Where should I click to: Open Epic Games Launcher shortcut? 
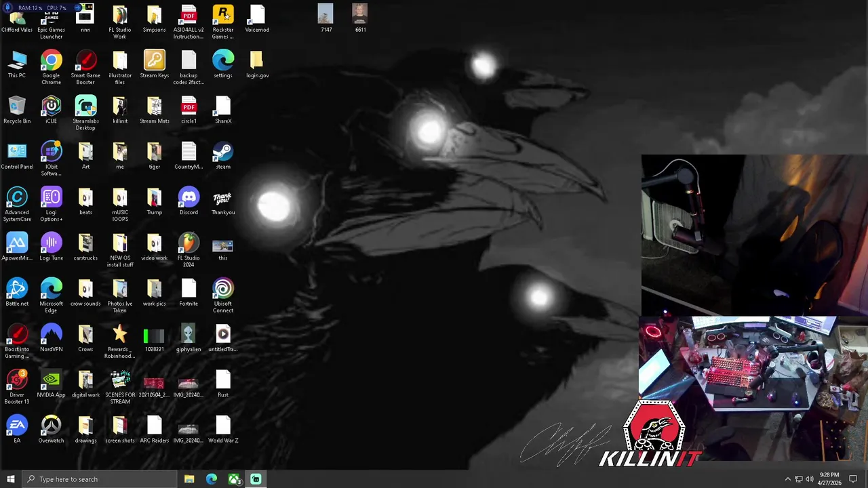coord(51,20)
